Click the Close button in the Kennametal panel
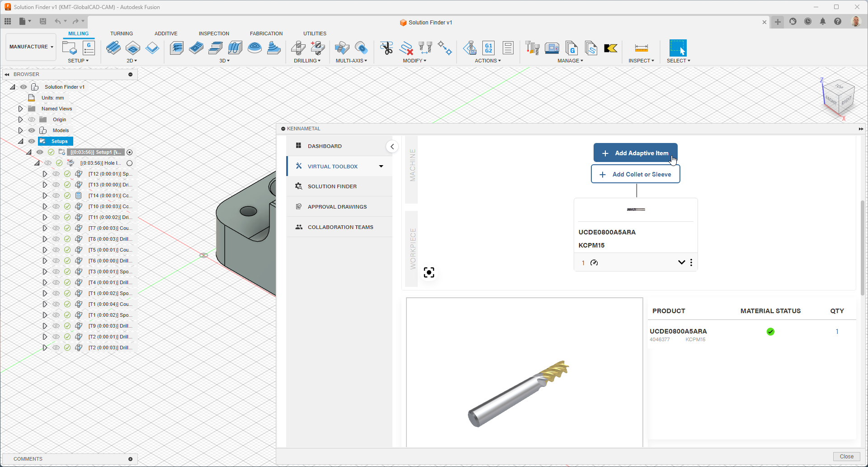 tap(846, 457)
